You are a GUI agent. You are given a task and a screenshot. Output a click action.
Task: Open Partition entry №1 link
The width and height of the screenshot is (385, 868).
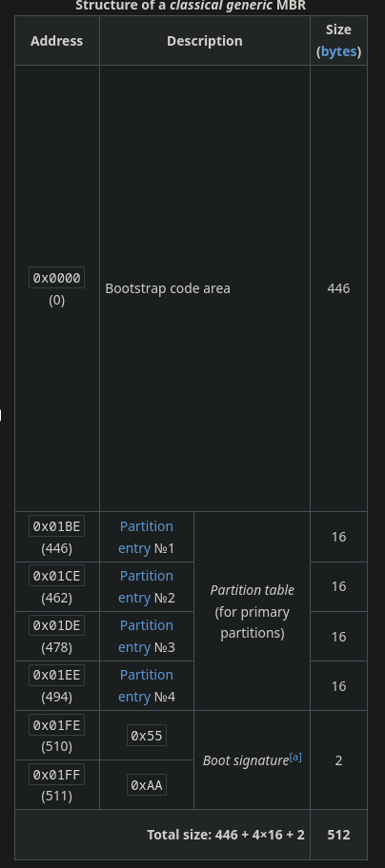pyautogui.click(x=146, y=537)
